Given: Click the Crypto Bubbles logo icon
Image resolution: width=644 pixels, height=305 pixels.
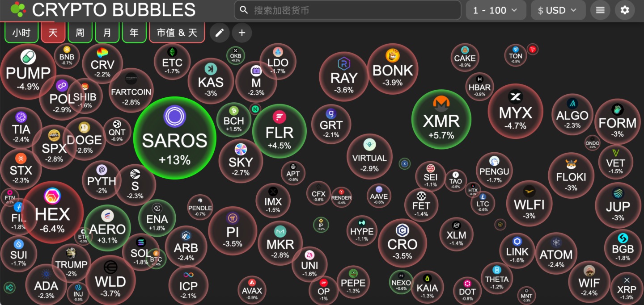Looking at the screenshot, I should pyautogui.click(x=18, y=10).
